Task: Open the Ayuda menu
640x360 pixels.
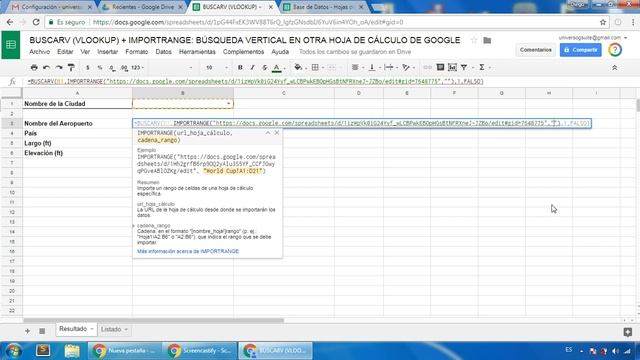Action: (x=280, y=52)
